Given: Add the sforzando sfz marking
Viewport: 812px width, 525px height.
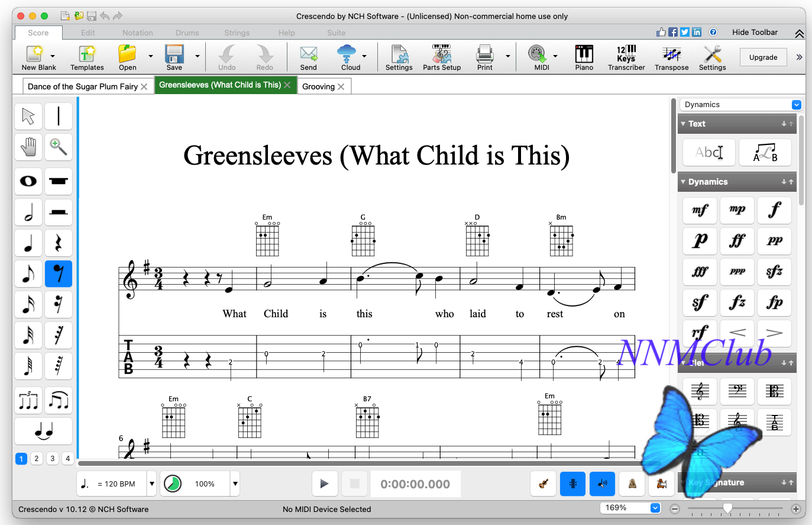Looking at the screenshot, I should point(775,272).
